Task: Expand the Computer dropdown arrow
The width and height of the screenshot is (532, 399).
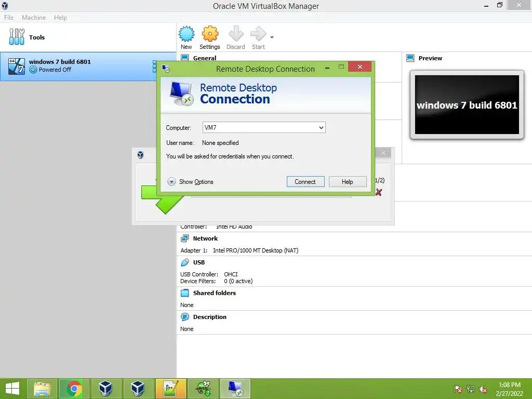Action: [x=321, y=128]
